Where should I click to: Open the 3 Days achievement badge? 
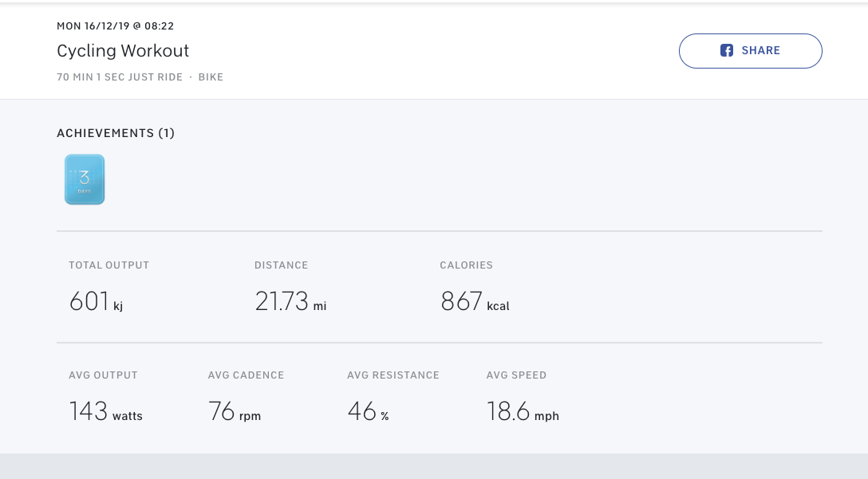point(85,179)
